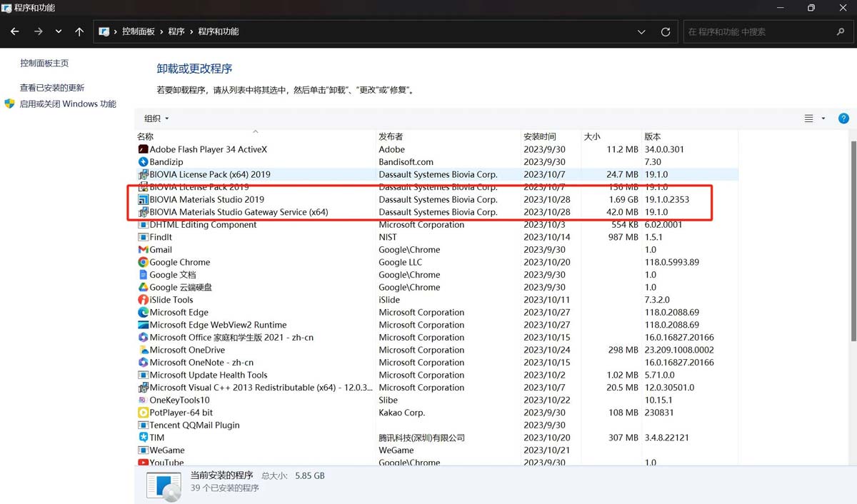The height and width of the screenshot is (504, 857).
Task: Select version 3.4.8.22121 cell
Action: tap(667, 438)
